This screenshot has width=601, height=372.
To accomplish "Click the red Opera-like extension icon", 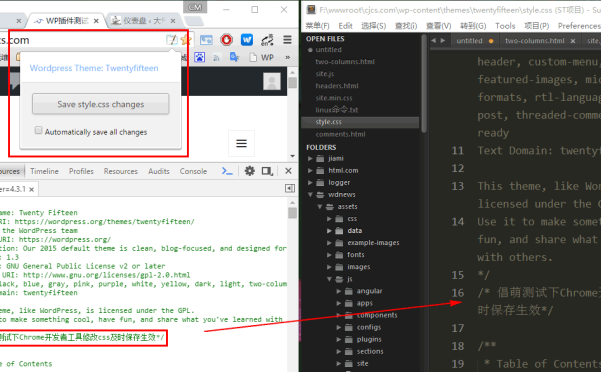I will (227, 40).
